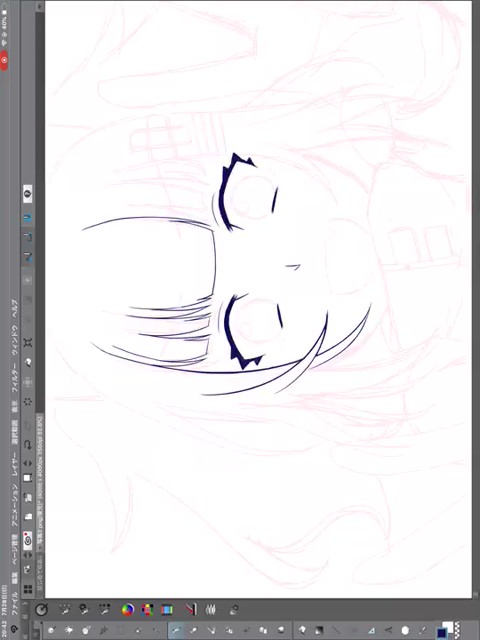The image size is (480, 640).
Task: Open the color wheel palette
Action: pos(128,610)
